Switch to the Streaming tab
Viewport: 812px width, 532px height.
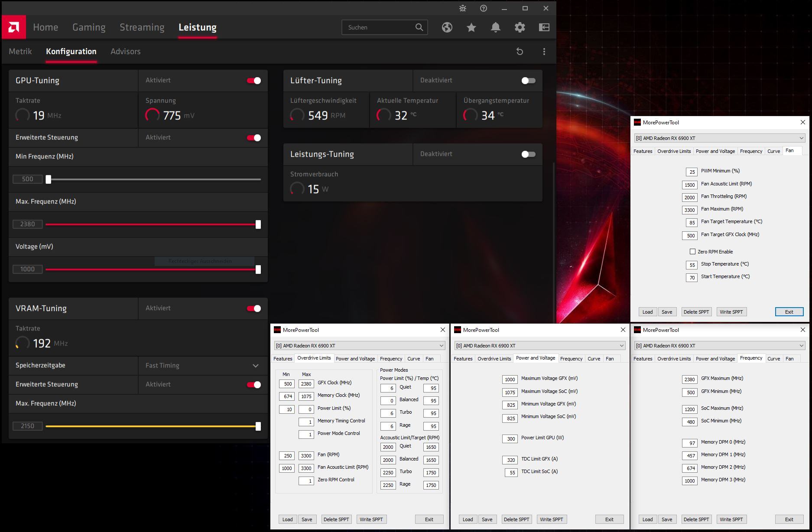[142, 27]
